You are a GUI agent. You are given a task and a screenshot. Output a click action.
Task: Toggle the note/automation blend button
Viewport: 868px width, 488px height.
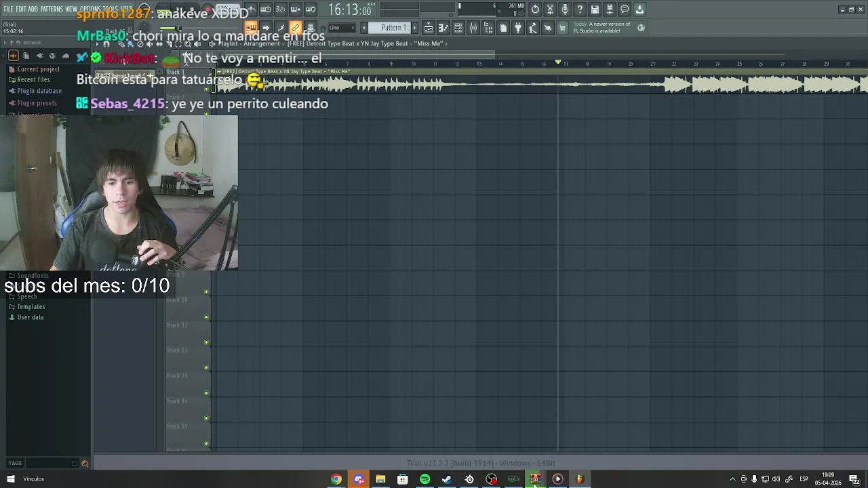pos(281,28)
